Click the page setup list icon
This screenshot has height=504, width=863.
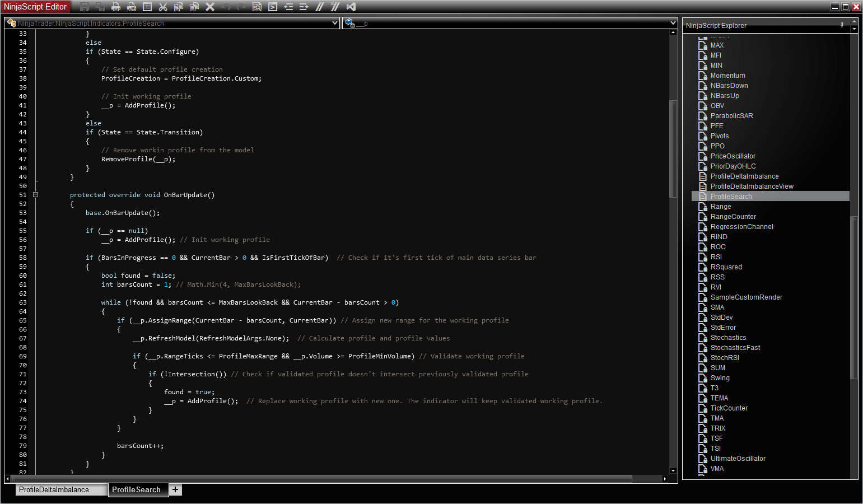click(147, 7)
